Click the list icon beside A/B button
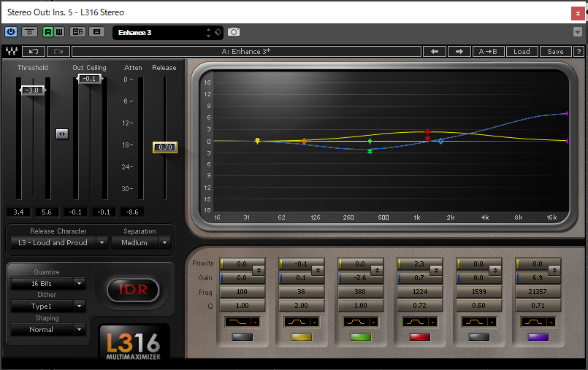588x370 pixels. [96, 32]
